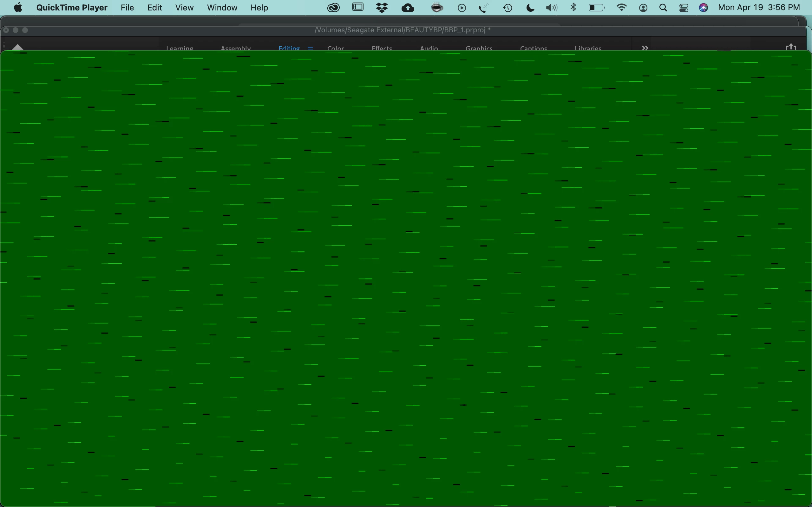Viewport: 812px width, 507px height.
Task: Click the Wi-Fi status icon
Action: 621,8
